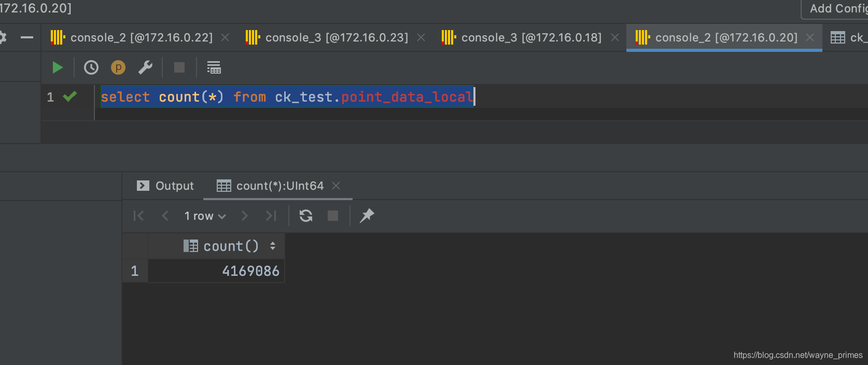Go to last page of results
The image size is (868, 365).
tap(271, 216)
